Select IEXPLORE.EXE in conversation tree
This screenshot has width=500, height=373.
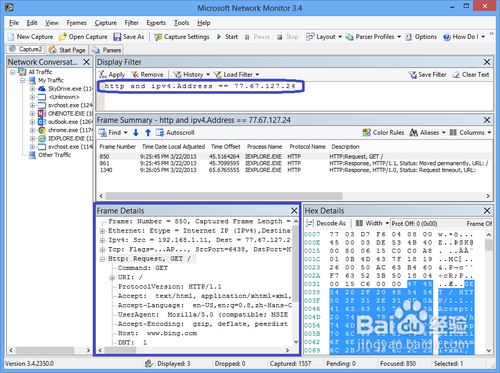pos(70,139)
